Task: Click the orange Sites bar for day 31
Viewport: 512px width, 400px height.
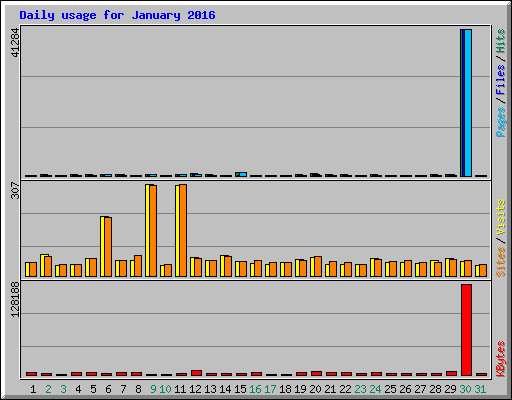Action: [483, 270]
